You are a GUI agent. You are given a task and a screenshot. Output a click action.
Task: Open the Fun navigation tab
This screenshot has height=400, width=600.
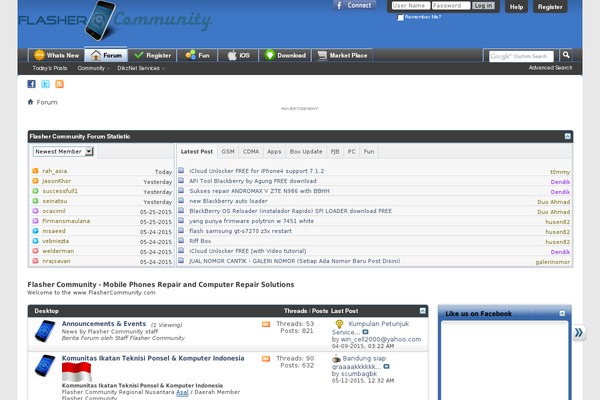(197, 56)
